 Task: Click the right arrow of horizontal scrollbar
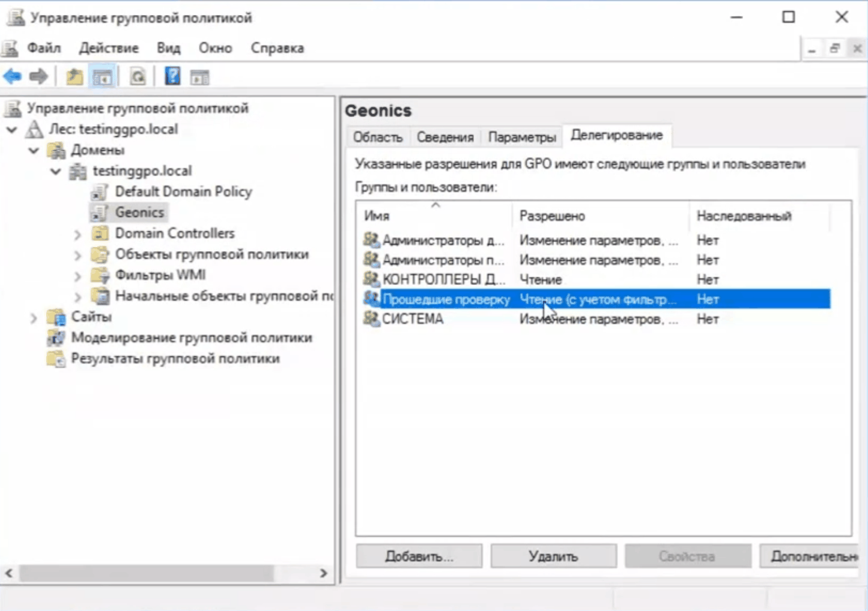point(324,573)
